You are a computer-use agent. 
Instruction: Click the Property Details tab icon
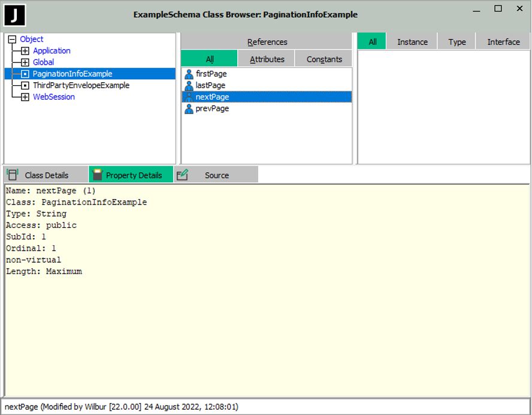click(x=97, y=175)
